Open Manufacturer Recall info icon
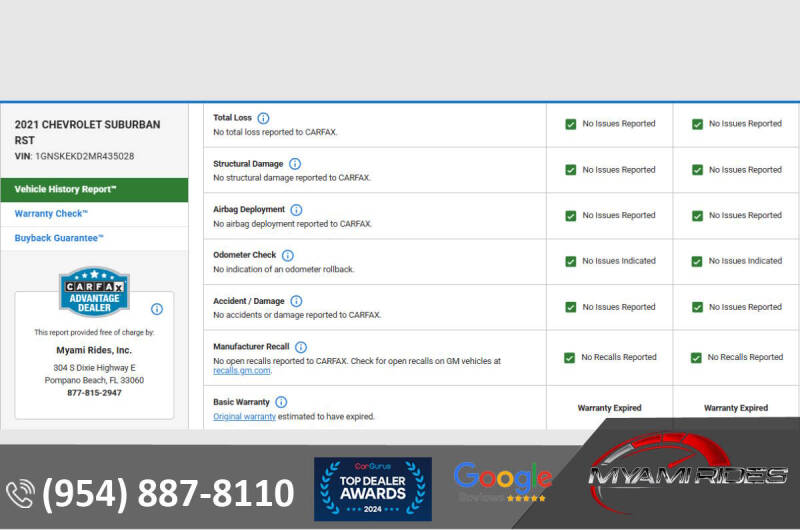The height and width of the screenshot is (530, 800). (301, 347)
